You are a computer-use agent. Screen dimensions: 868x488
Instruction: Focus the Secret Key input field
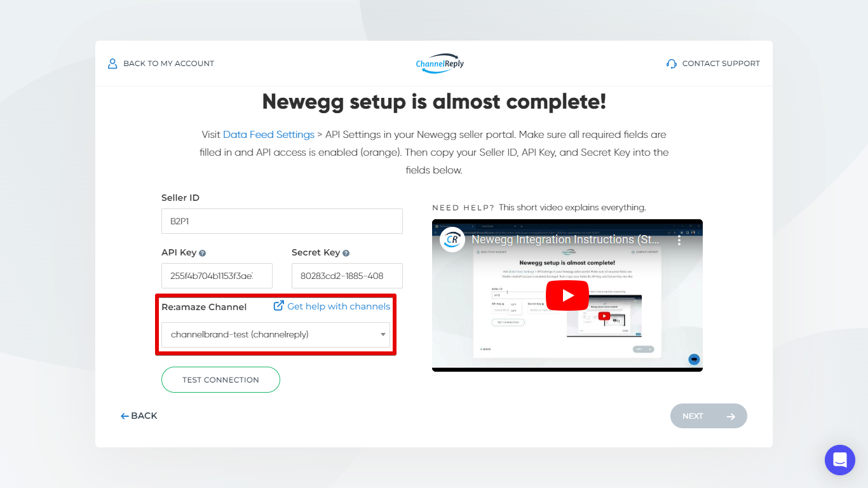point(347,276)
